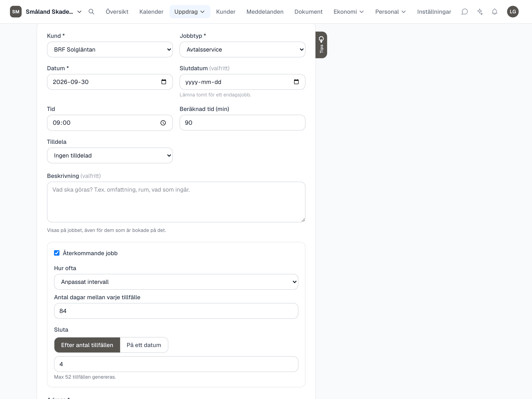The image size is (532, 399).
Task: Open the Slutdatum calendar picker icon
Action: click(x=296, y=82)
